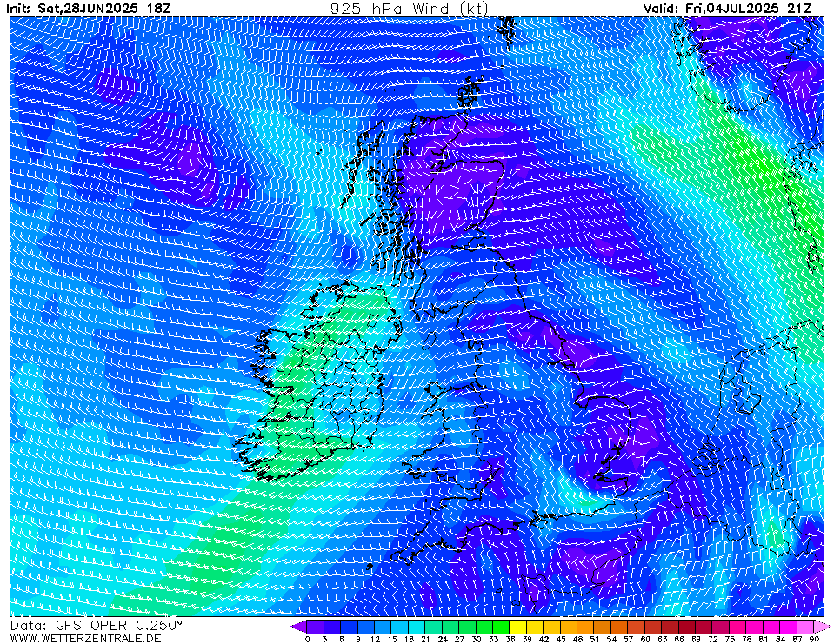The height and width of the screenshot is (644, 834).
Task: Click the magenta legend swatch between 84 and 87
Action: [x=788, y=627]
